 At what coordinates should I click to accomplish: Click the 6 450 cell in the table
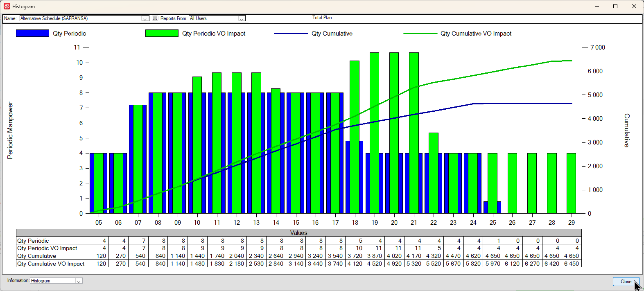tap(571, 264)
